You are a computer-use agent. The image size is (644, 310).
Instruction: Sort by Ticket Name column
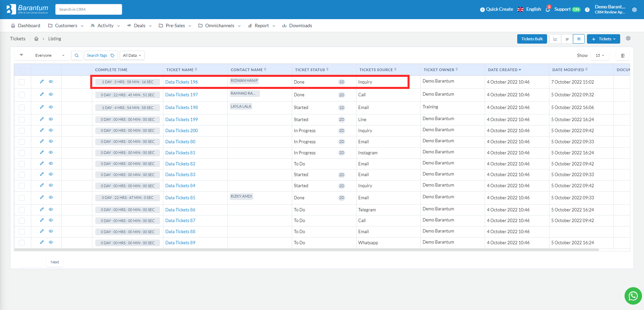[x=182, y=70]
